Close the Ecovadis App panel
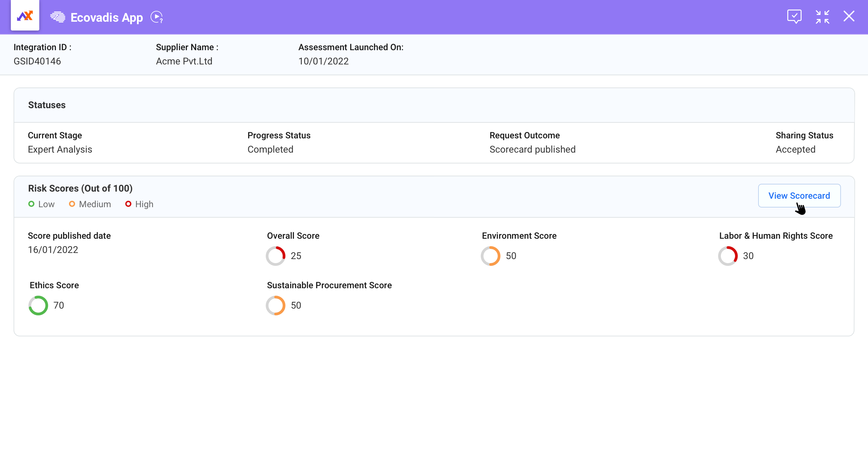 tap(849, 16)
